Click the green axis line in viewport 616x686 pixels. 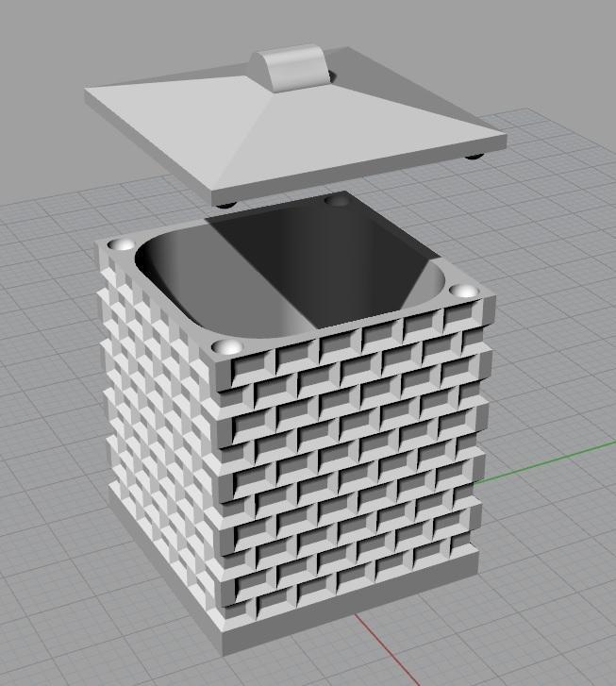(x=547, y=462)
